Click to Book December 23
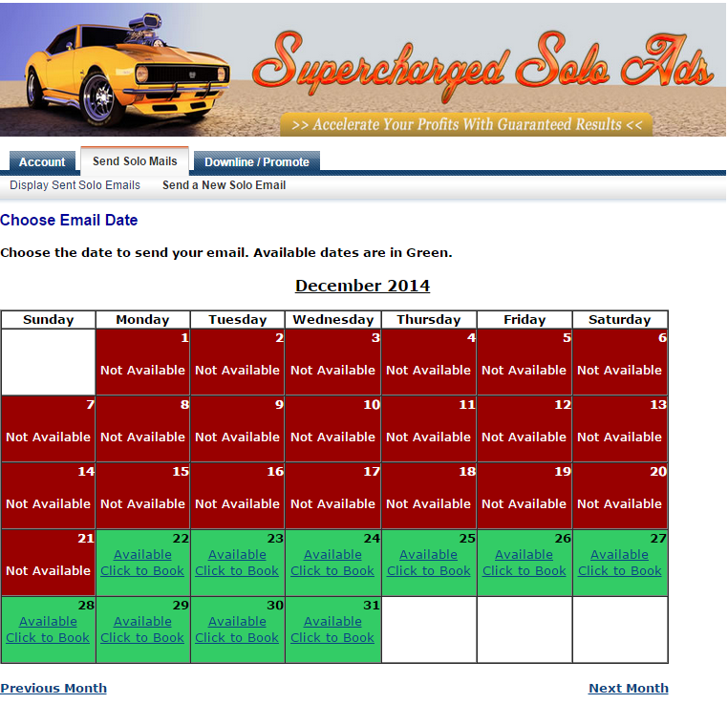The image size is (728, 704). click(x=237, y=571)
